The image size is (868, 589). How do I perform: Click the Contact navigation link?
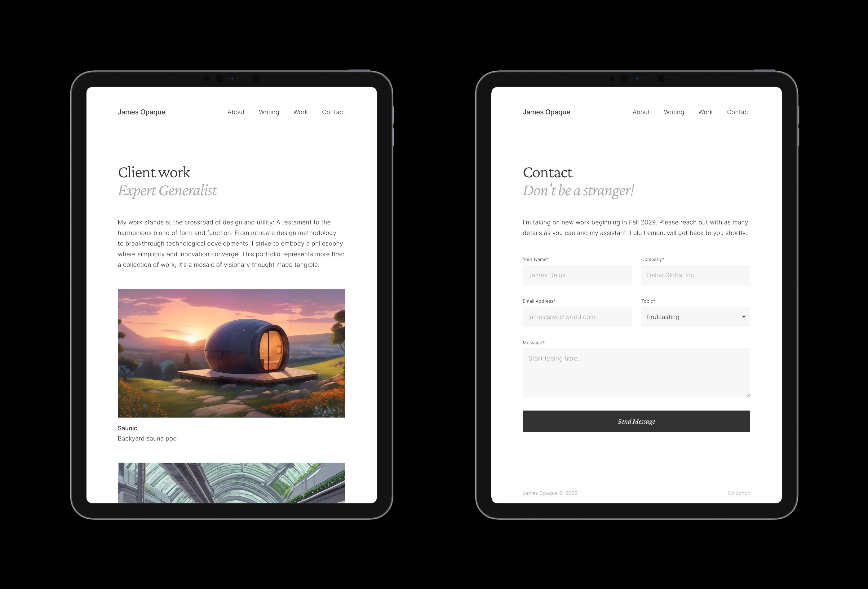coord(333,112)
